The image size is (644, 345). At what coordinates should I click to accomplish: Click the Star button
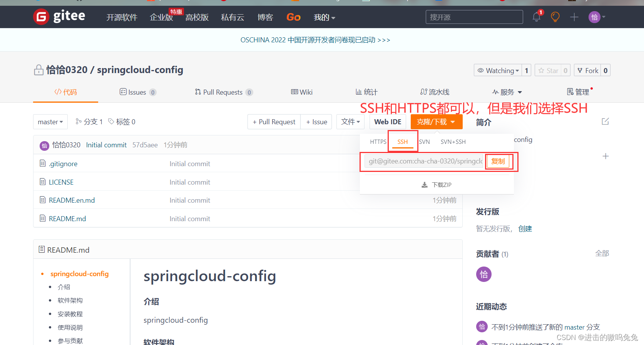click(x=548, y=70)
